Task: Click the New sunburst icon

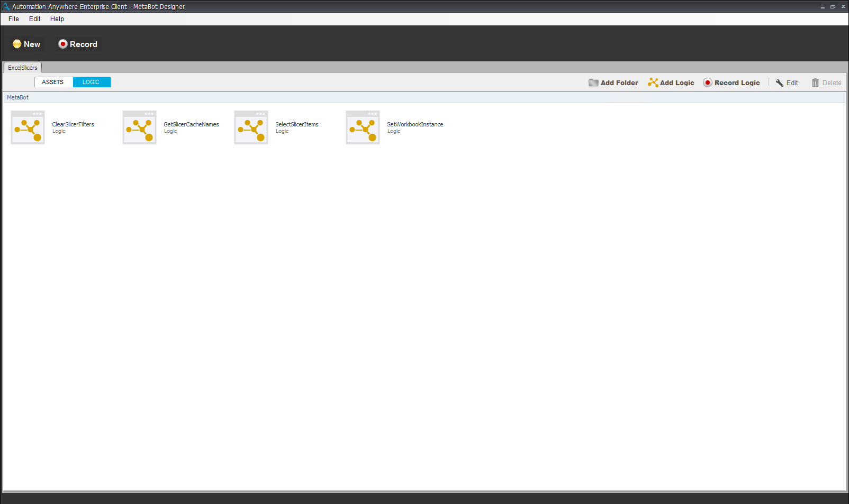Action: point(17,44)
